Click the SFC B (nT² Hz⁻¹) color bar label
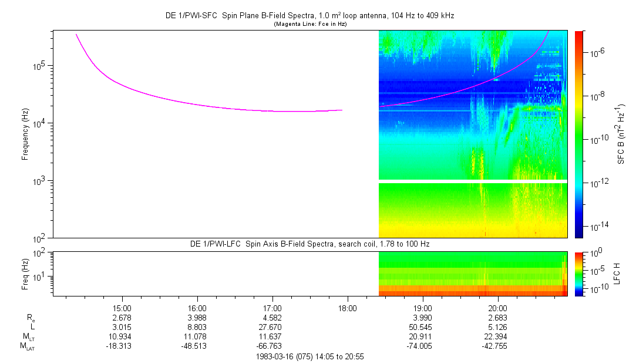The width and height of the screenshot is (636, 364). 621,134
